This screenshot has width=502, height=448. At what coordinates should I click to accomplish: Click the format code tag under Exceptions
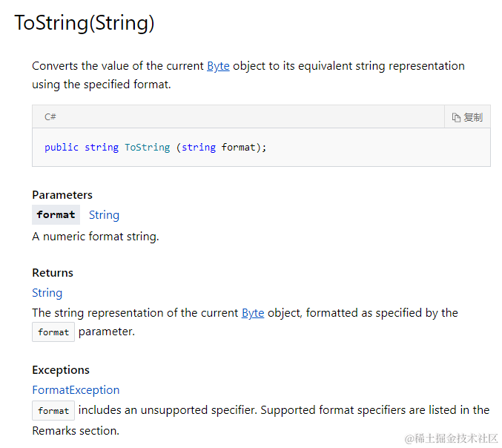pyautogui.click(x=53, y=410)
